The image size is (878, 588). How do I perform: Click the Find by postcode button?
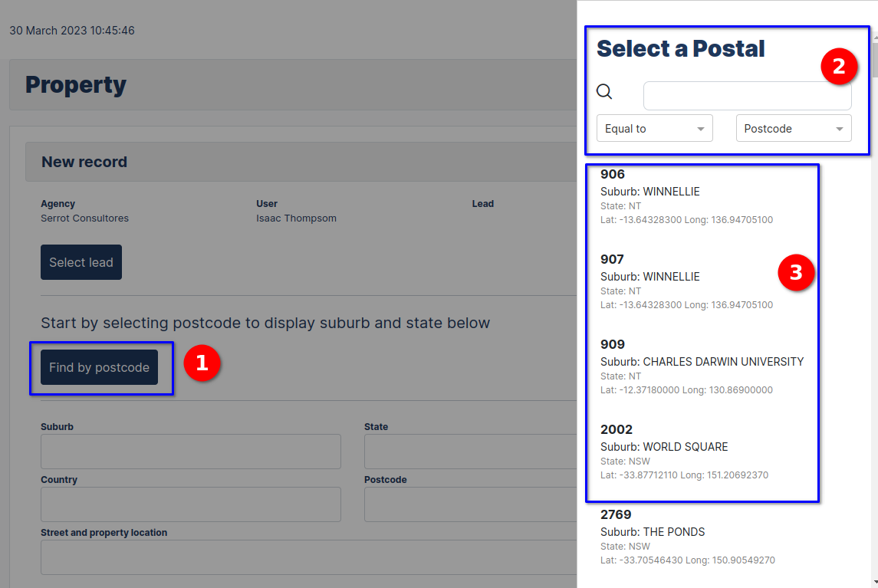tap(99, 367)
